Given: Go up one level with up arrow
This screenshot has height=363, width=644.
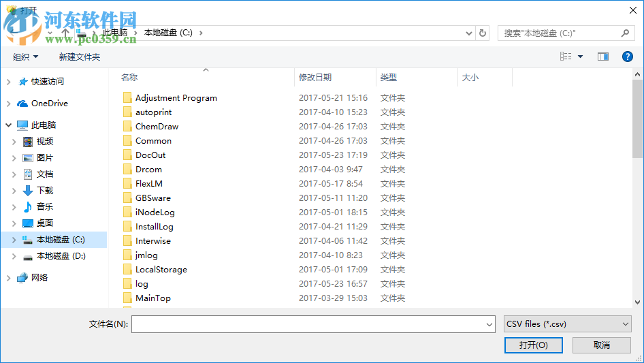Looking at the screenshot, I should tap(65, 33).
